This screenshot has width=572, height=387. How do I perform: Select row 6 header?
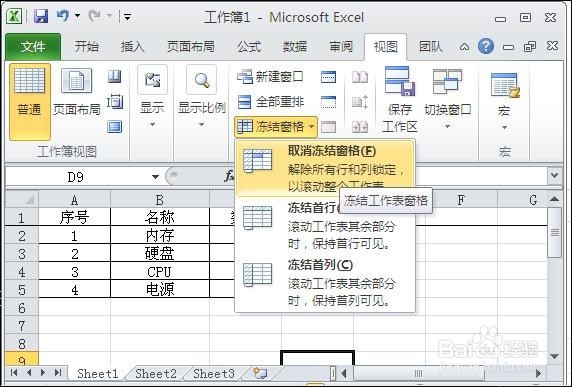click(22, 308)
